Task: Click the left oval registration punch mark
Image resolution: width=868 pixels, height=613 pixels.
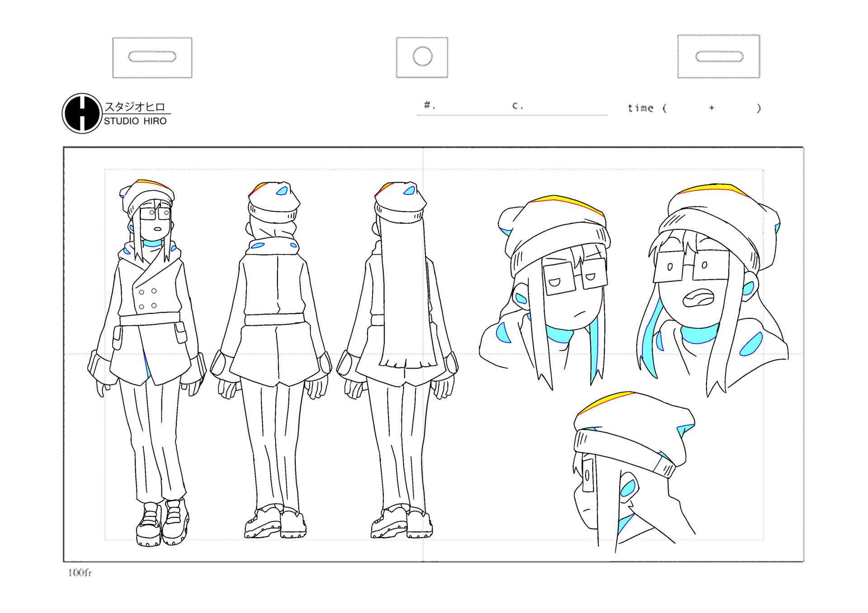Action: (152, 56)
